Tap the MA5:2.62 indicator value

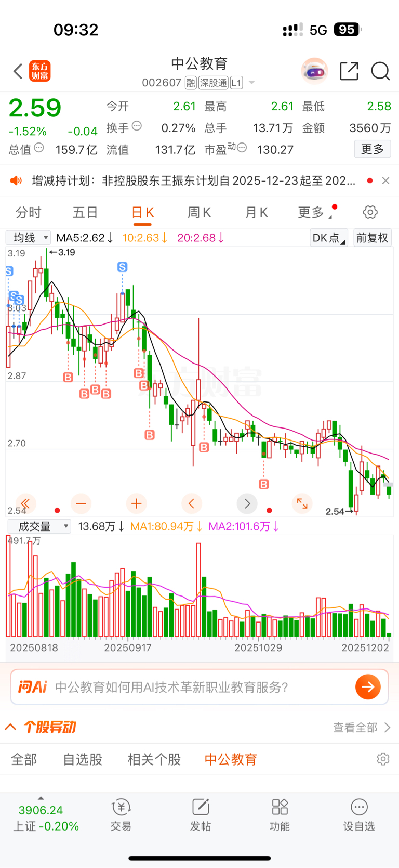pyautogui.click(x=85, y=238)
